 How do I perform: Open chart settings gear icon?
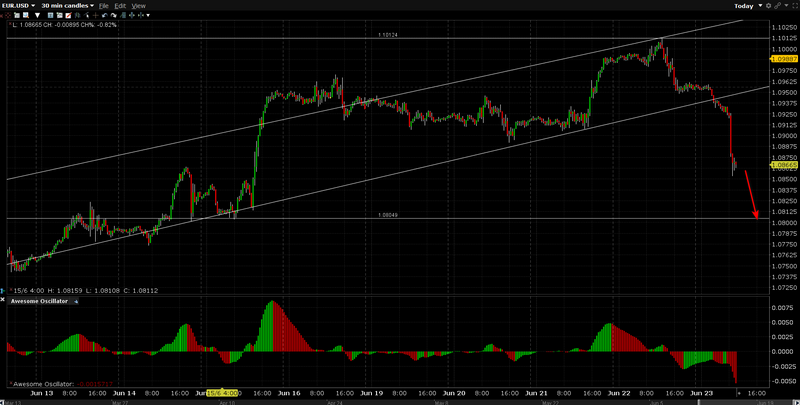pyautogui.click(x=768, y=6)
